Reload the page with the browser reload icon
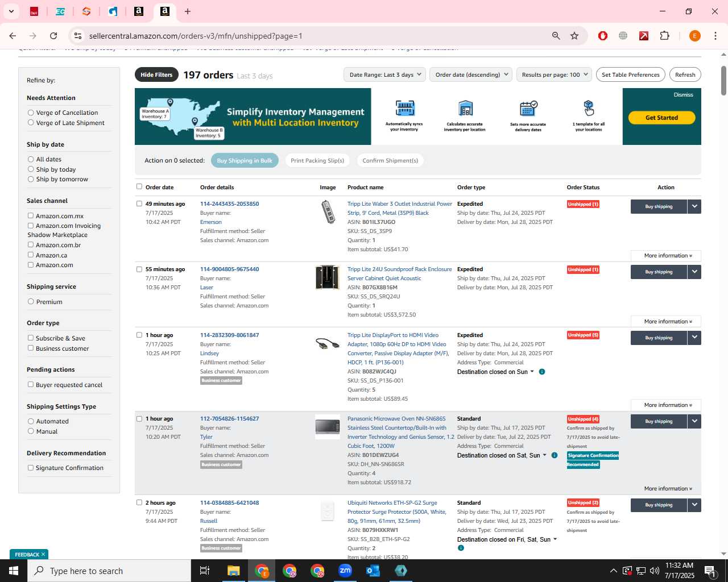The width and height of the screenshot is (728, 582). 53,36
